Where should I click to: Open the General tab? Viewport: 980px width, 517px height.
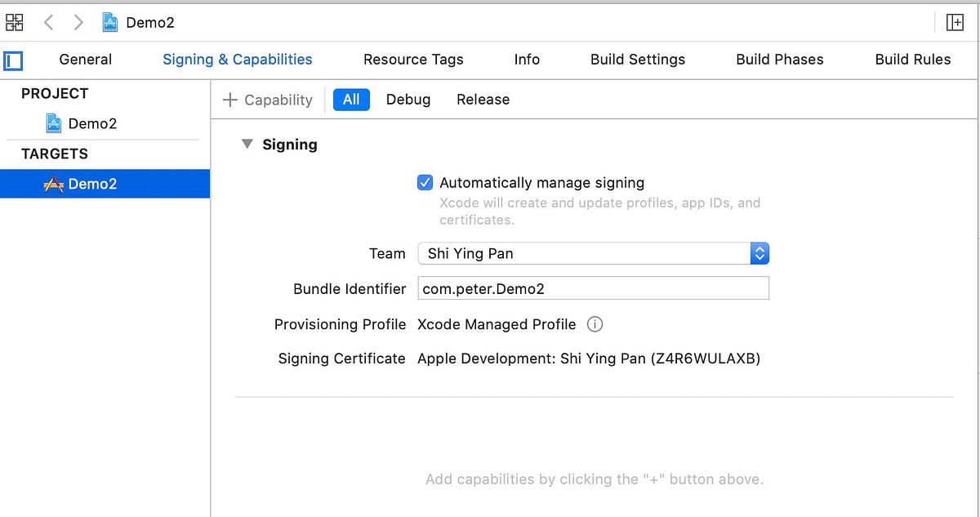pos(86,60)
